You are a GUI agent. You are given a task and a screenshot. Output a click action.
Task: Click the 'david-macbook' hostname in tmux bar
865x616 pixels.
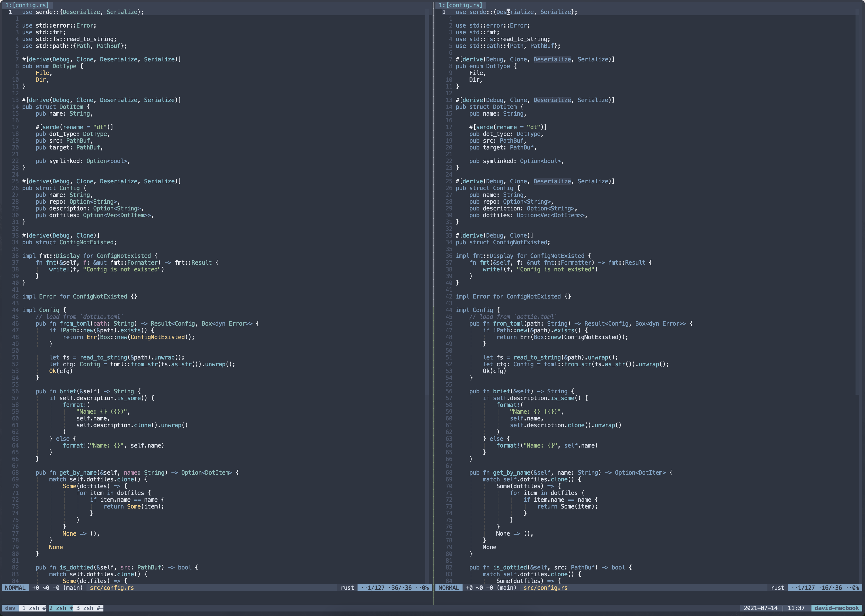point(837,608)
